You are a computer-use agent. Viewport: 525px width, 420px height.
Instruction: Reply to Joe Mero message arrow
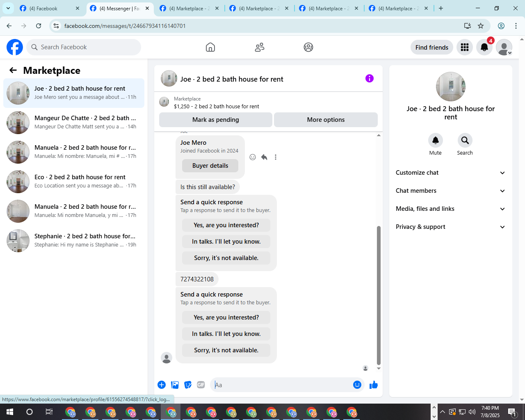click(x=264, y=157)
